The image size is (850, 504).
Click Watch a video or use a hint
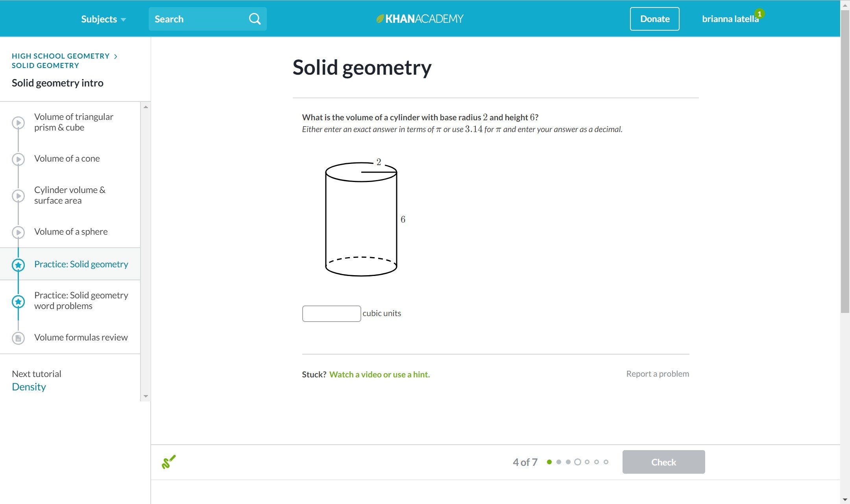[x=379, y=375]
